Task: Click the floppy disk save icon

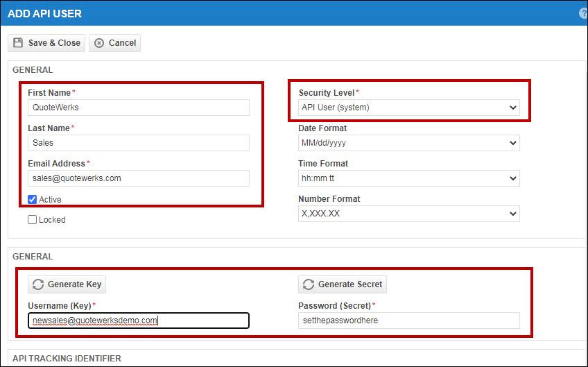Action: point(19,43)
